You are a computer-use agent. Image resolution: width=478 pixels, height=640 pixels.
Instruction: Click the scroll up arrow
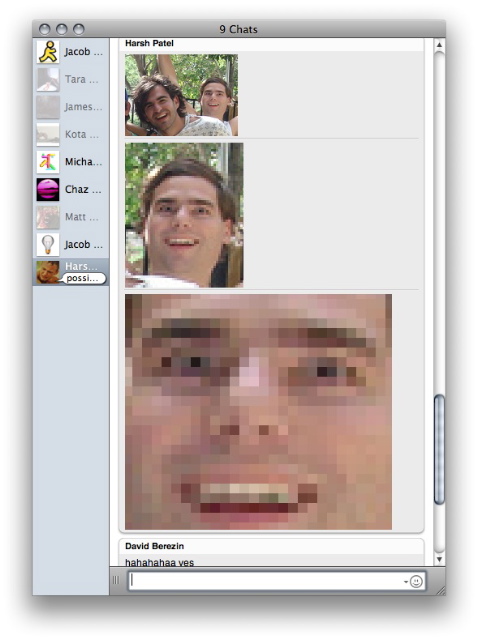(x=439, y=45)
